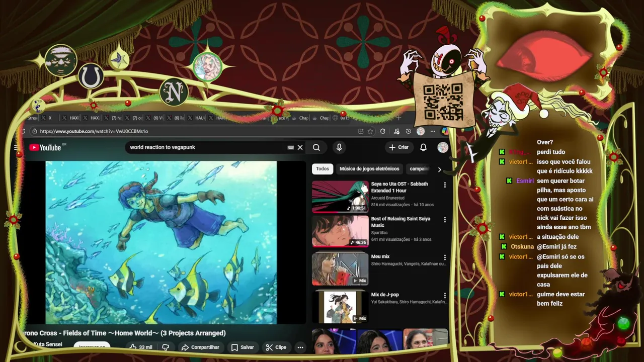This screenshot has height=362, width=644.
Task: Open browser settings and more menu
Action: (433, 131)
